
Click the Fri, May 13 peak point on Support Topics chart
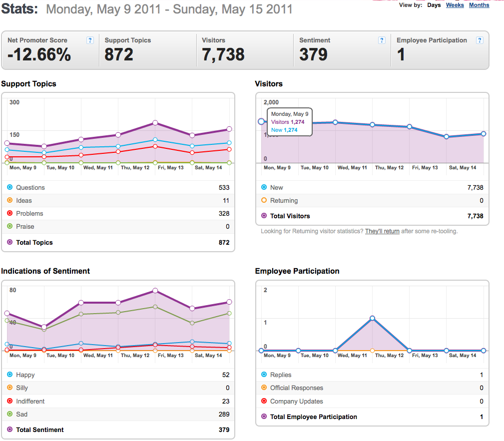tap(155, 123)
